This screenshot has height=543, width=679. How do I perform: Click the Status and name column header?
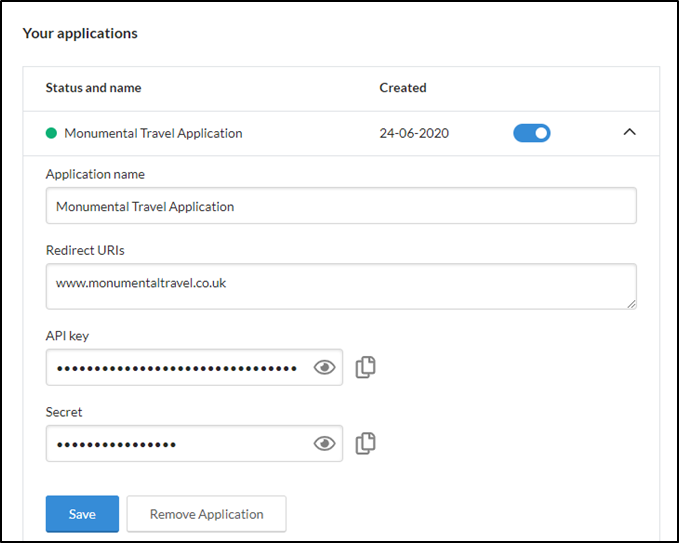(93, 88)
